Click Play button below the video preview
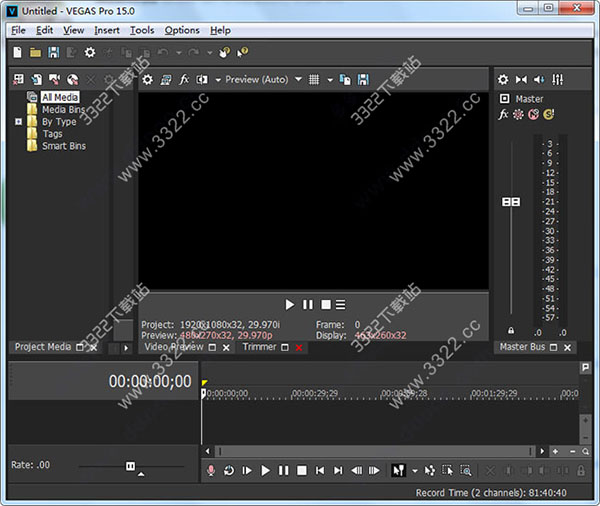The width and height of the screenshot is (600, 506). [290, 304]
